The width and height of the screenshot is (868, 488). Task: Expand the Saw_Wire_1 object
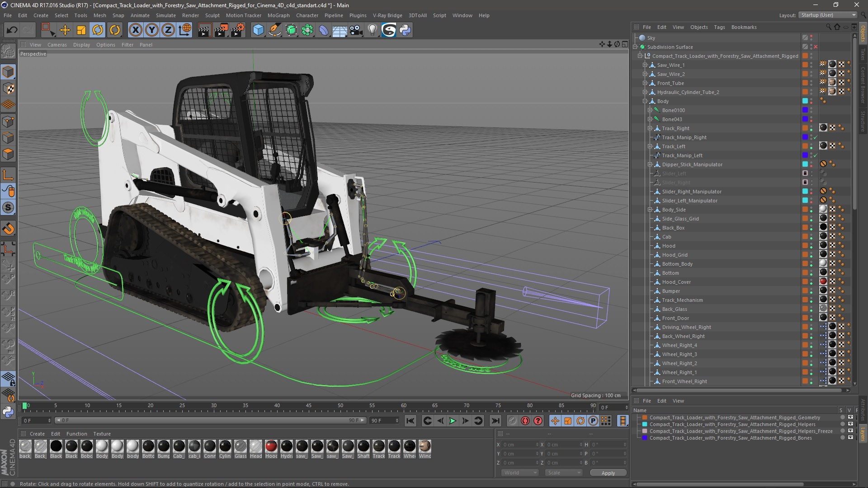coord(645,65)
